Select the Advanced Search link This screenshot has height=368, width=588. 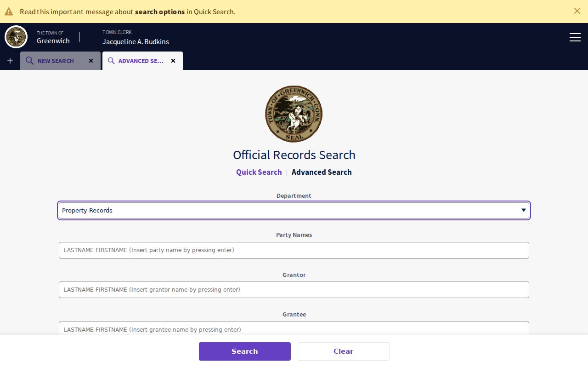pyautogui.click(x=322, y=172)
